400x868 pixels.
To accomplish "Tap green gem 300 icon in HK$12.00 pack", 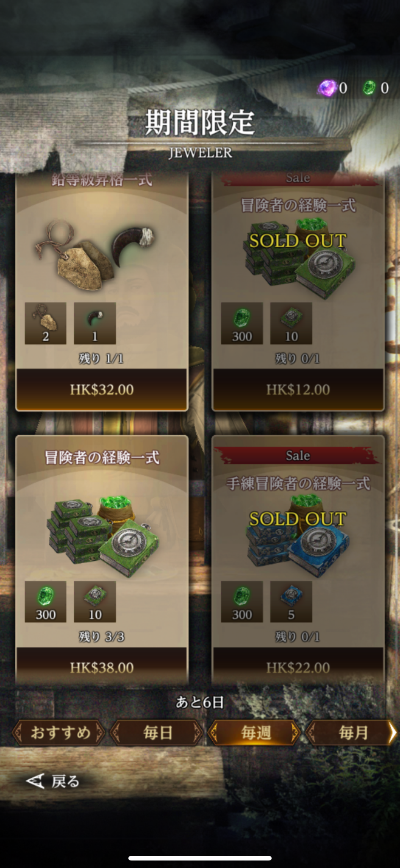I will coord(242,323).
